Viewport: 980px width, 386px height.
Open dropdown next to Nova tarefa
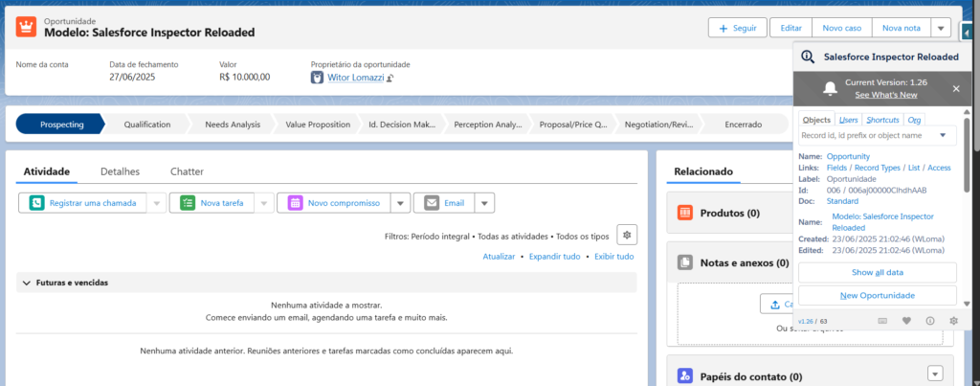coord(264,203)
